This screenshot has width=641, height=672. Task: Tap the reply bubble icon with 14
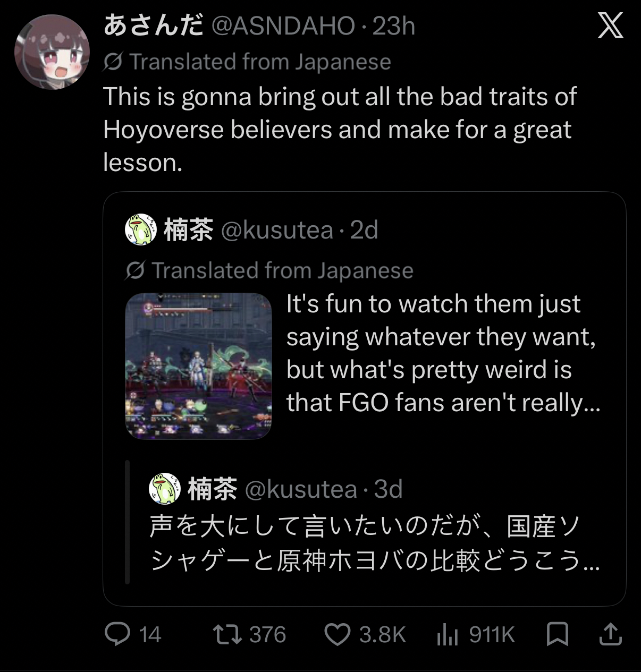(117, 634)
